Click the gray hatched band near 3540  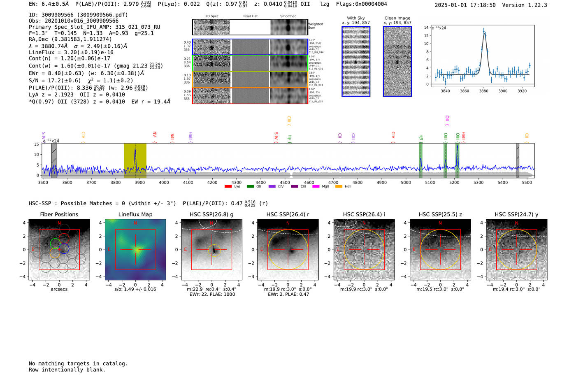tap(54, 161)
